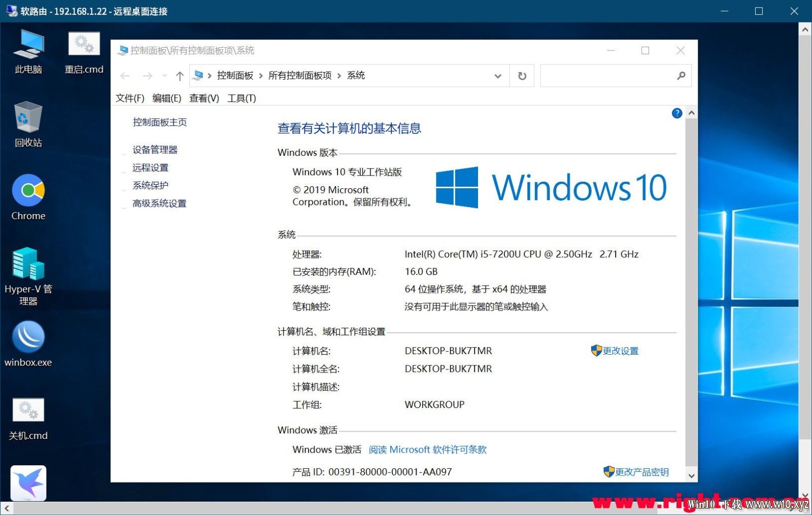
Task: Click the blue help question mark icon
Action: tap(677, 113)
